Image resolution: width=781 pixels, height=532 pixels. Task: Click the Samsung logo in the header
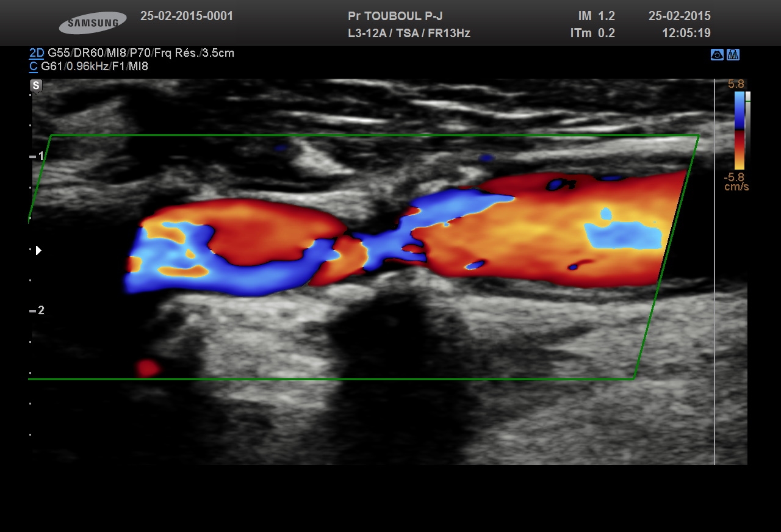93,23
